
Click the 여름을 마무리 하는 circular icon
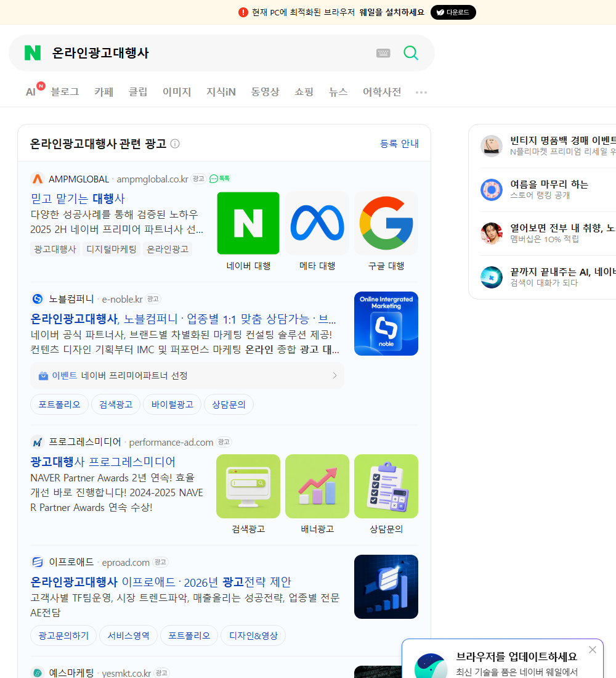(492, 189)
